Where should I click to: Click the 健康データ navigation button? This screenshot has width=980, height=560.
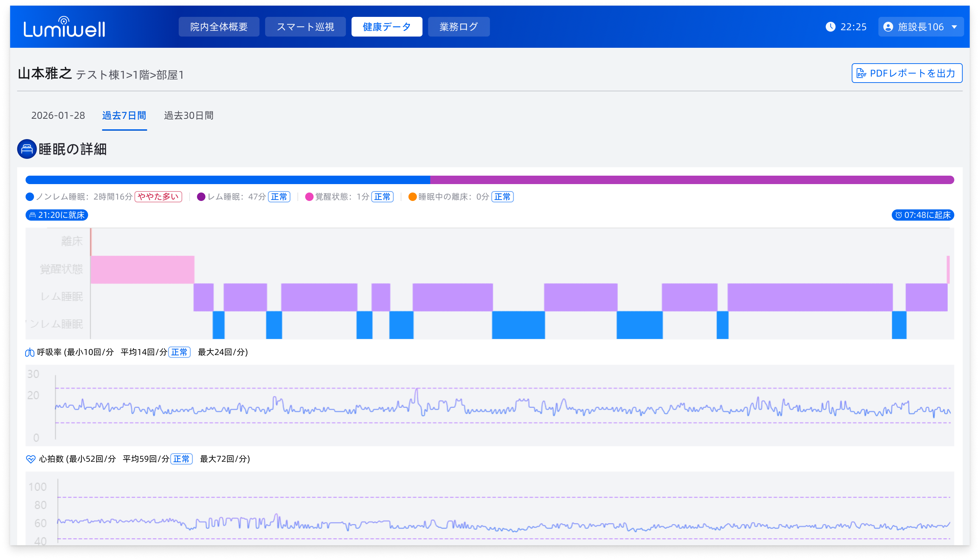386,27
